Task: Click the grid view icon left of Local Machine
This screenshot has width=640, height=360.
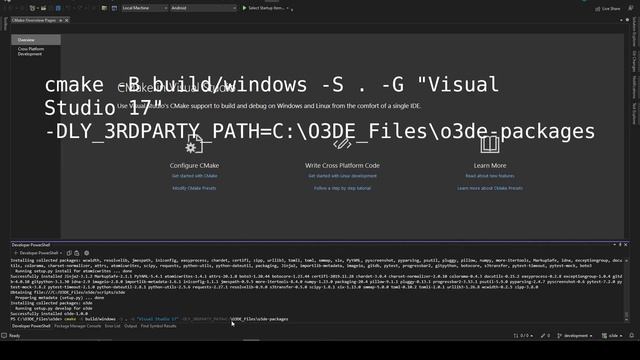Action: click(x=104, y=8)
